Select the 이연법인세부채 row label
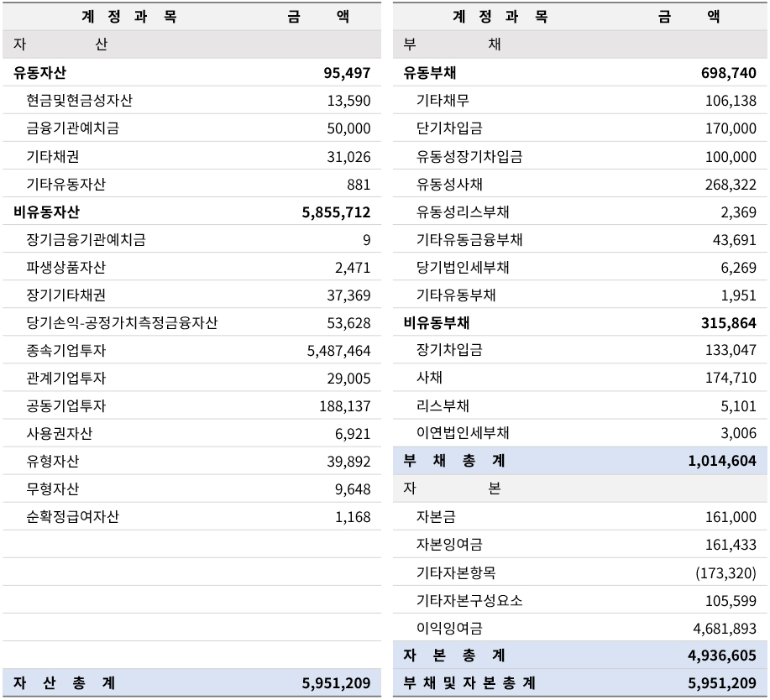770x700 pixels. (x=463, y=434)
